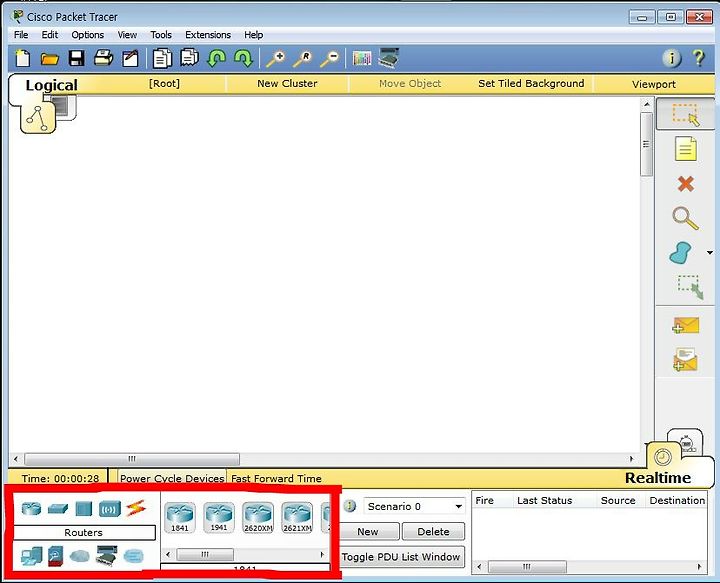Click the Help question mark icon
Viewport: 720px width, 583px height.
pos(698,58)
